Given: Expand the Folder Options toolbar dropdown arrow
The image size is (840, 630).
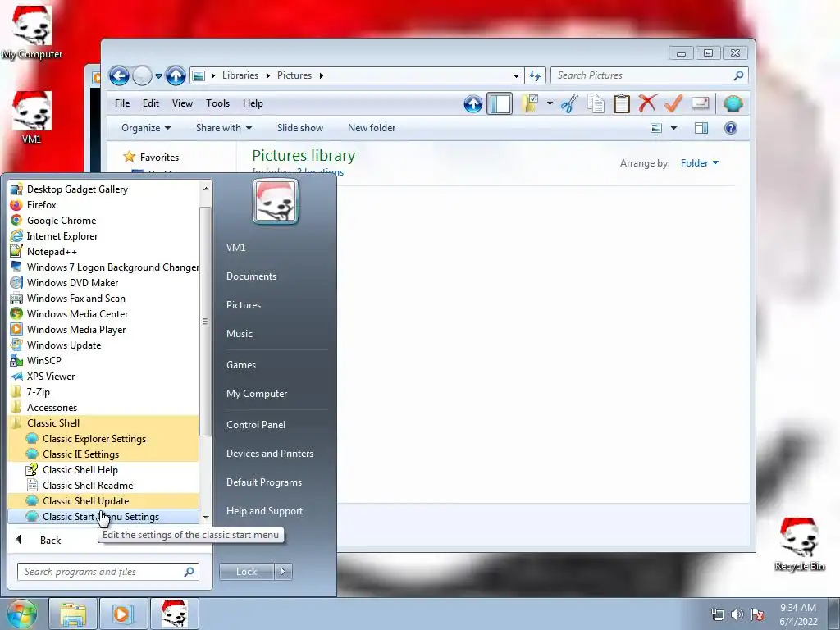Looking at the screenshot, I should click(x=550, y=103).
